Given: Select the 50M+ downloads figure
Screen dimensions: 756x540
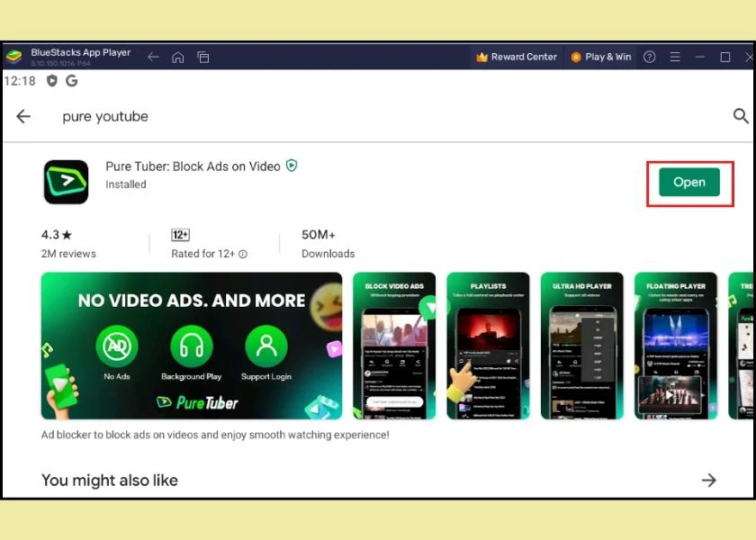Looking at the screenshot, I should (x=319, y=235).
